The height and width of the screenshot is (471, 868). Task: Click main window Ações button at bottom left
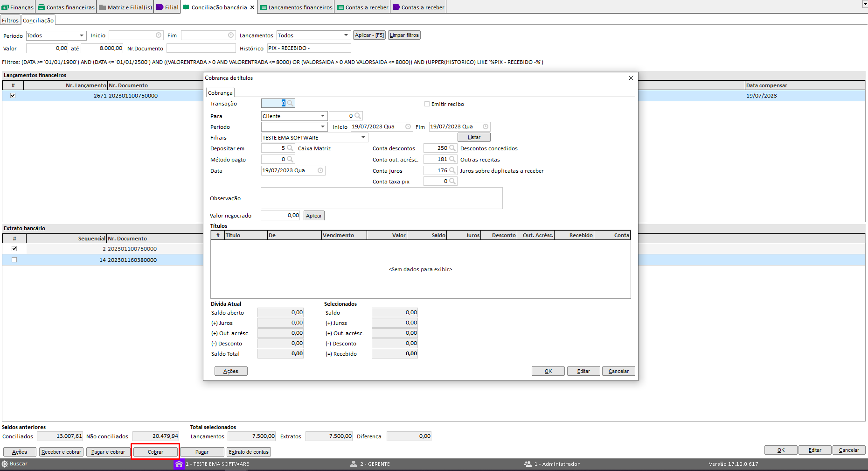click(x=20, y=452)
